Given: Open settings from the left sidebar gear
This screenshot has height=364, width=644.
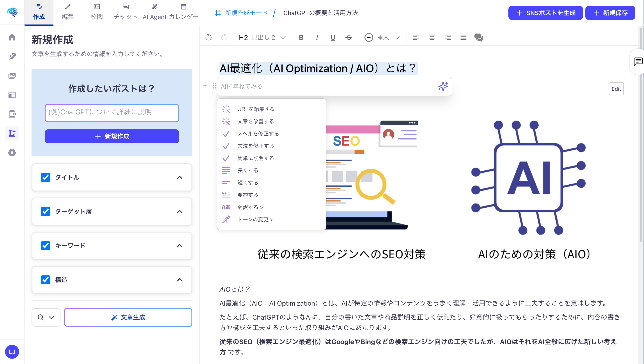Looking at the screenshot, I should pos(12,153).
